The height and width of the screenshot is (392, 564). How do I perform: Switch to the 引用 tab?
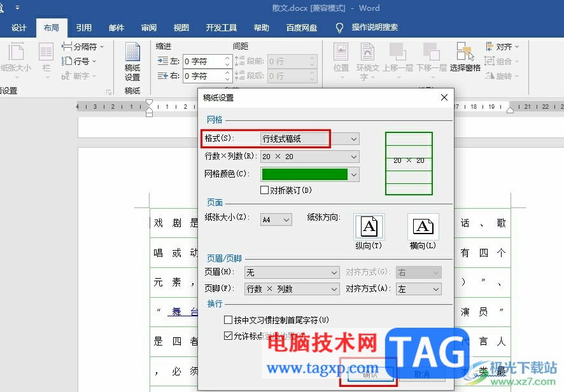[x=84, y=28]
